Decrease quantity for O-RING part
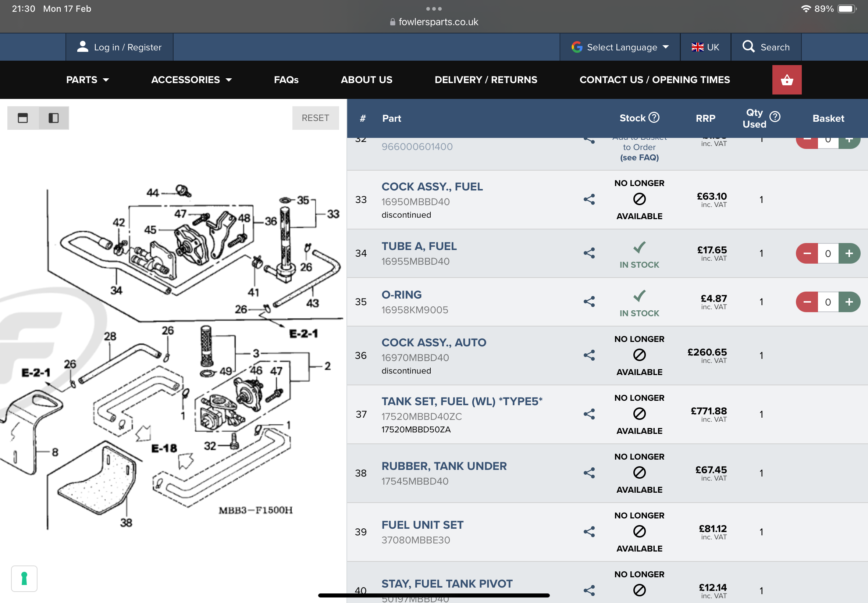Image resolution: width=868 pixels, height=603 pixels. (807, 302)
